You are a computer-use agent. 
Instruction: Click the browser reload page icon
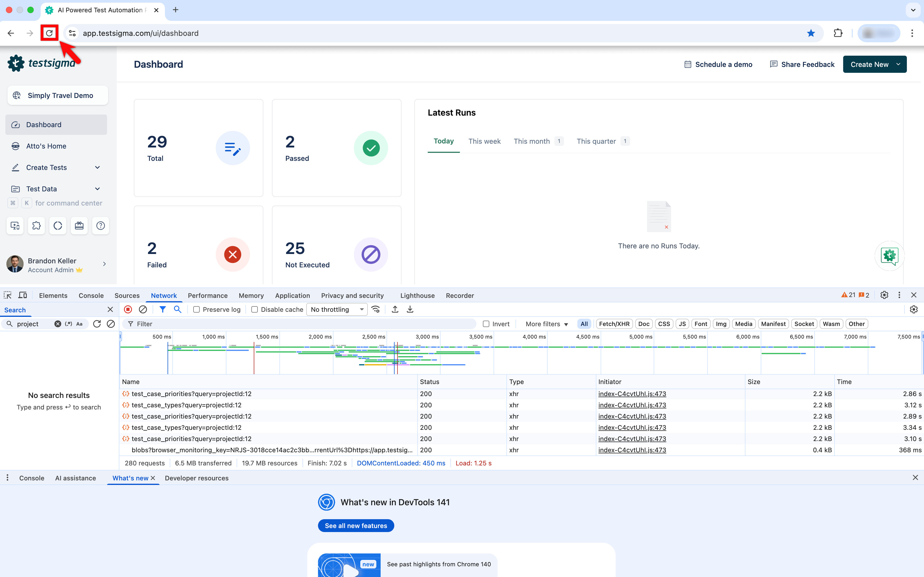tap(49, 33)
